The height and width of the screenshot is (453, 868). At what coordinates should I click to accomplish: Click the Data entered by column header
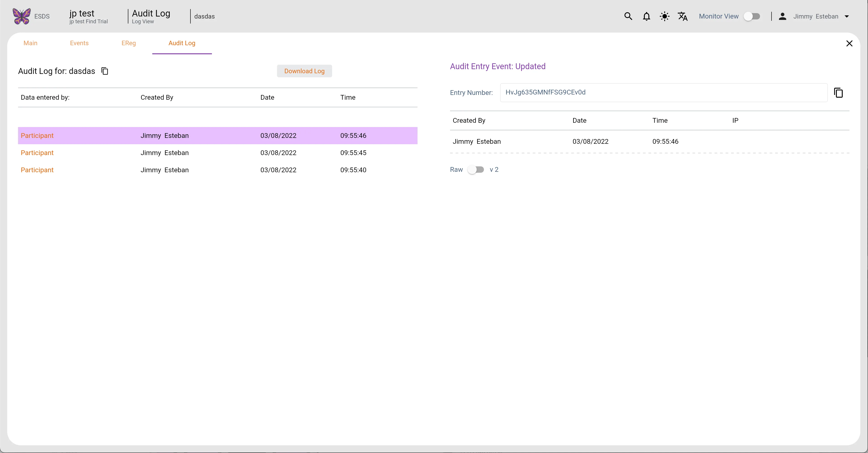pyautogui.click(x=45, y=97)
